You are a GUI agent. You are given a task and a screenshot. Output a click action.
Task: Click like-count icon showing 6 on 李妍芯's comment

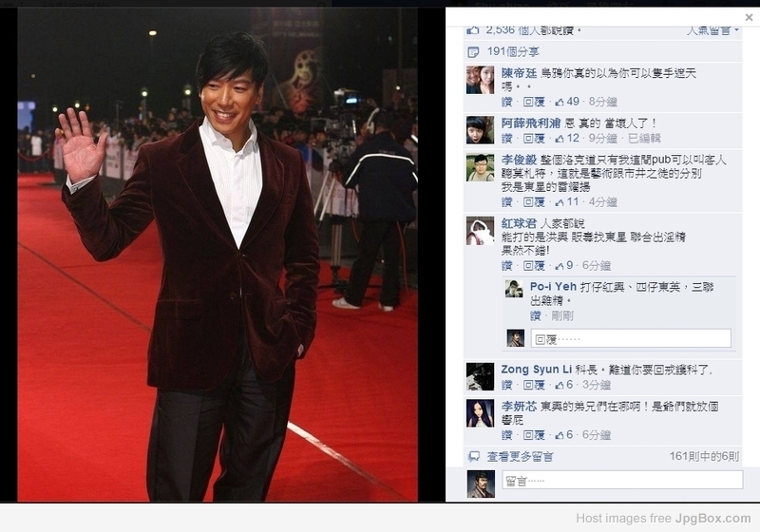coord(560,435)
